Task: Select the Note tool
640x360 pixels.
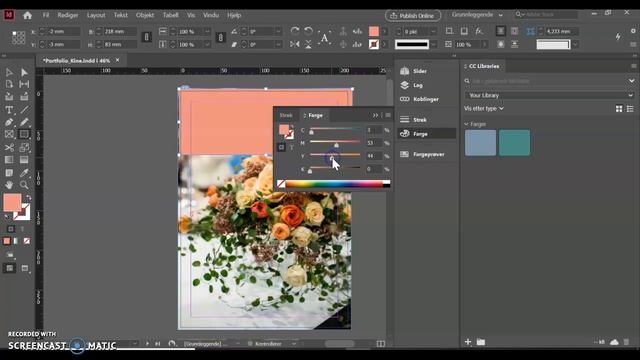Action: click(x=9, y=173)
